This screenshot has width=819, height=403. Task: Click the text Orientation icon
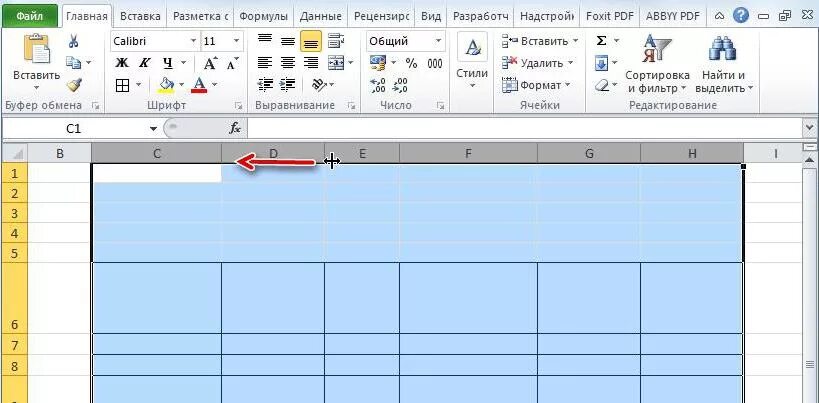pyautogui.click(x=319, y=85)
